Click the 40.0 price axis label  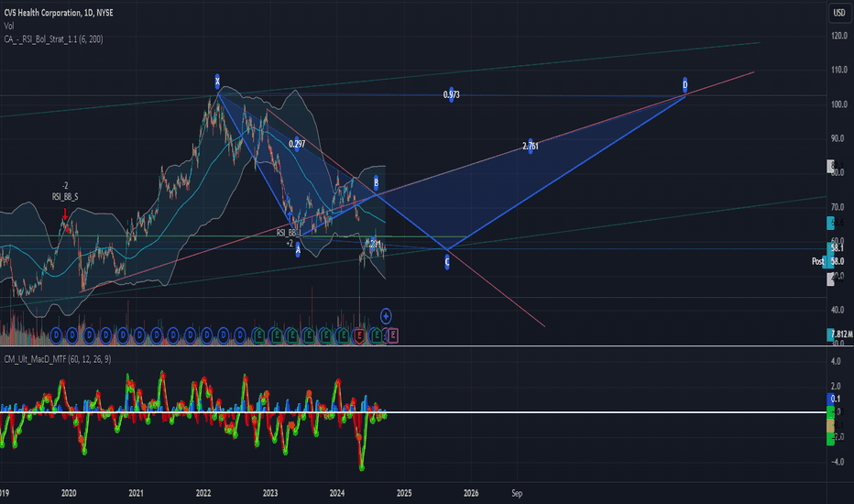click(838, 310)
